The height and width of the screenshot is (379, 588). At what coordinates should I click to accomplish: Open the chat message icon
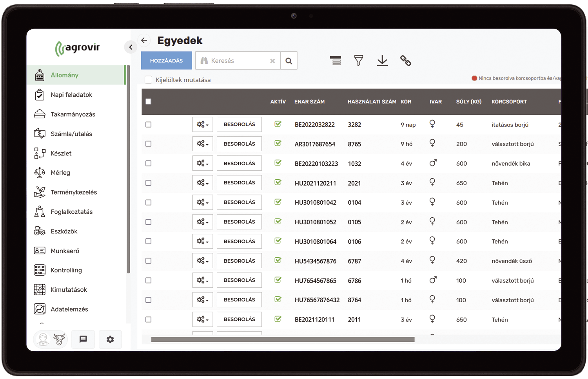(83, 339)
